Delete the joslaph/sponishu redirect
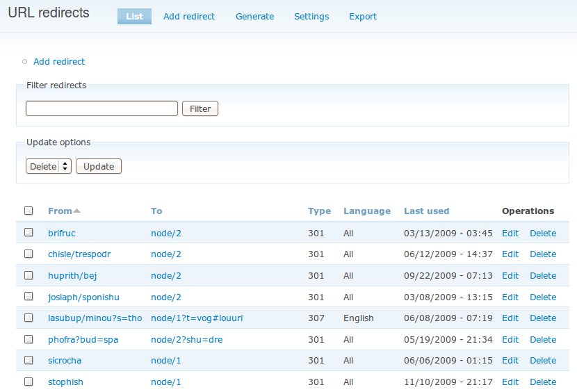The height and width of the screenshot is (392, 577). point(543,297)
